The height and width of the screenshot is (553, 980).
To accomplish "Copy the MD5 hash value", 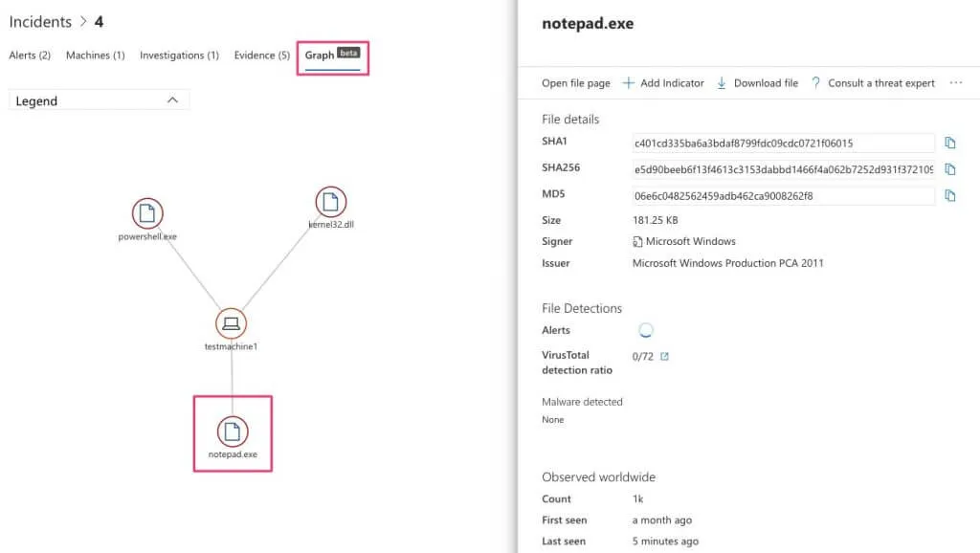I will (x=950, y=195).
